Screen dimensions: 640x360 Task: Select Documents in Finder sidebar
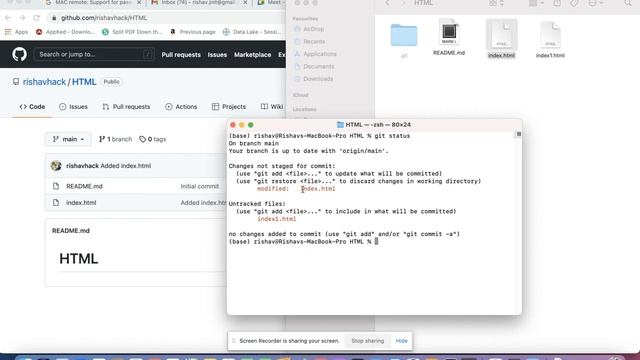tap(314, 67)
